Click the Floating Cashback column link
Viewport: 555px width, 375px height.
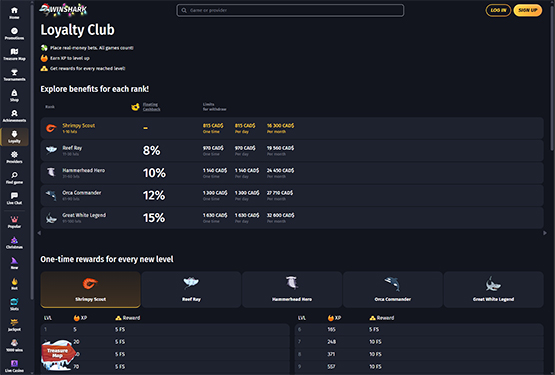(151, 107)
